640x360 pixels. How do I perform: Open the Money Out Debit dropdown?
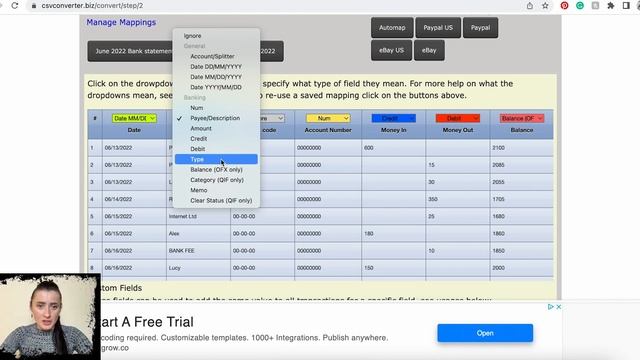click(458, 118)
